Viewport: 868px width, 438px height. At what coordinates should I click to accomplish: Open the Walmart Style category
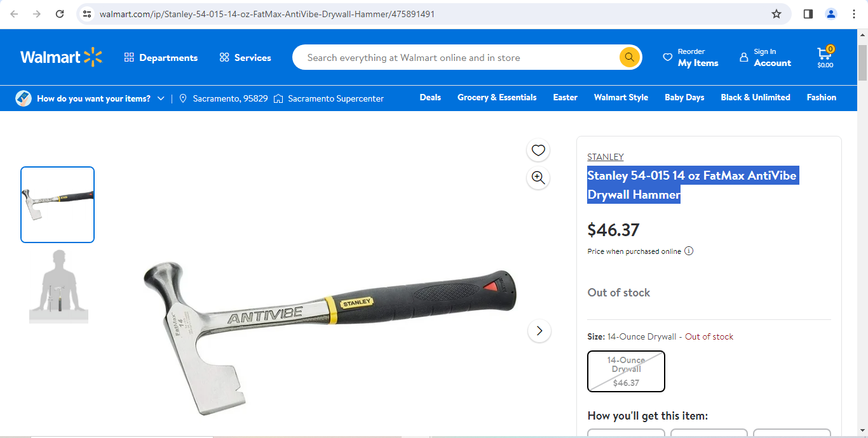[x=621, y=97]
